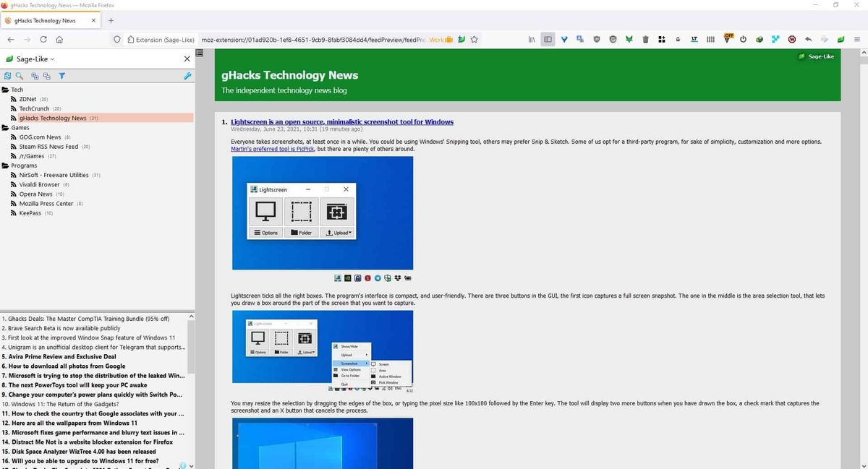Click the address bar URL
This screenshot has height=469, width=868.
click(312, 40)
